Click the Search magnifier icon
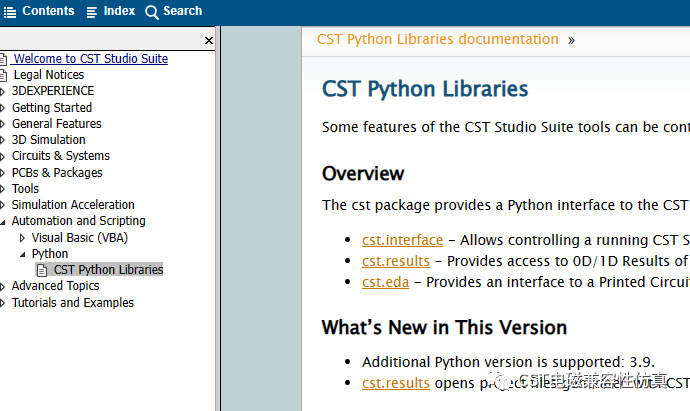Image resolution: width=690 pixels, height=411 pixels. (x=151, y=12)
